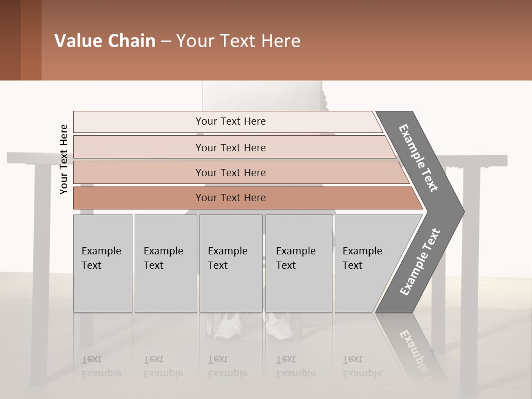Click the first gray Example Text box
This screenshot has height=399, width=532.
[103, 263]
